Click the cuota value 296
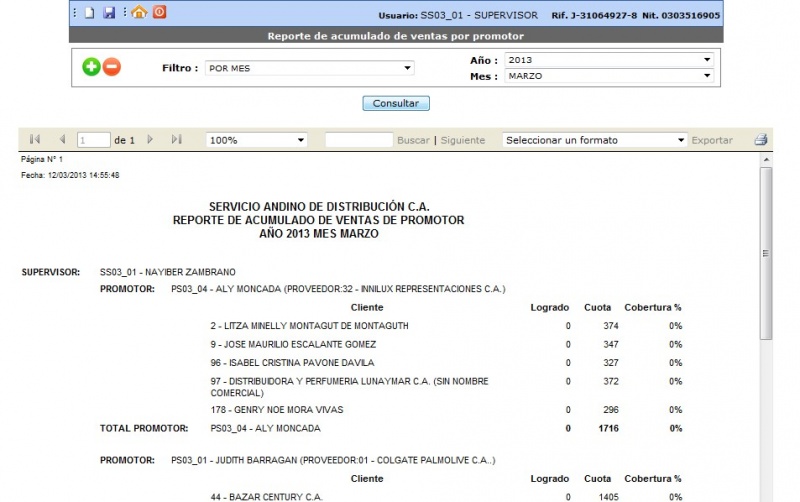 click(611, 410)
